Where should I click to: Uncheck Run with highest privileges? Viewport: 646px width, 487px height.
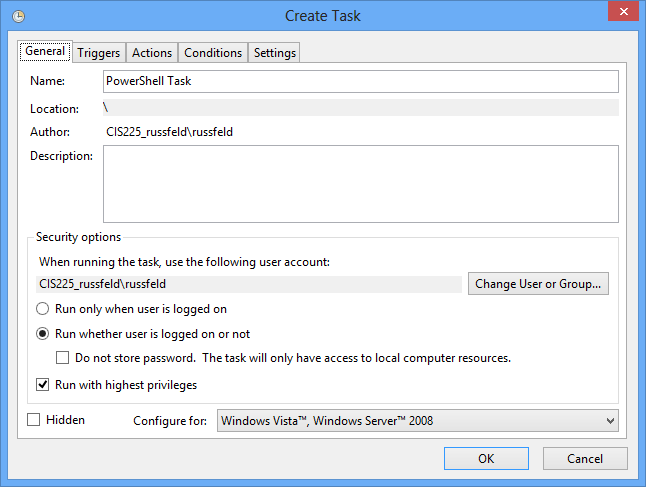[x=44, y=384]
